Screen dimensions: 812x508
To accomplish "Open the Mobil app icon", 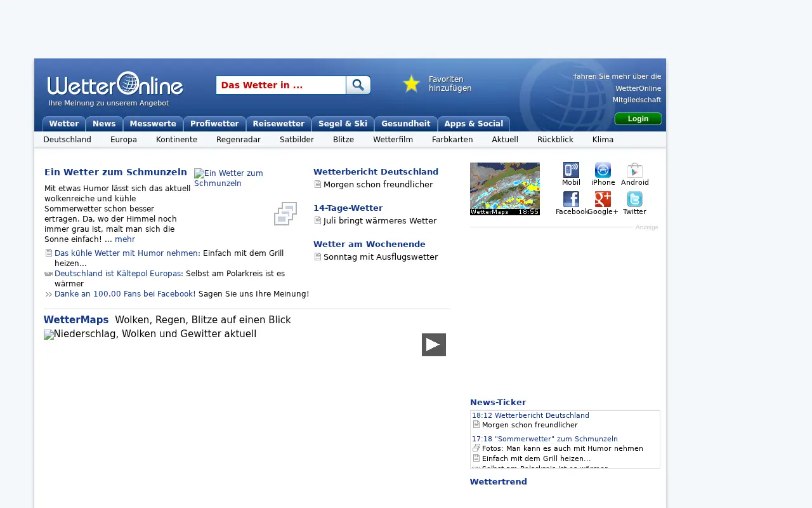I will click(x=571, y=170).
